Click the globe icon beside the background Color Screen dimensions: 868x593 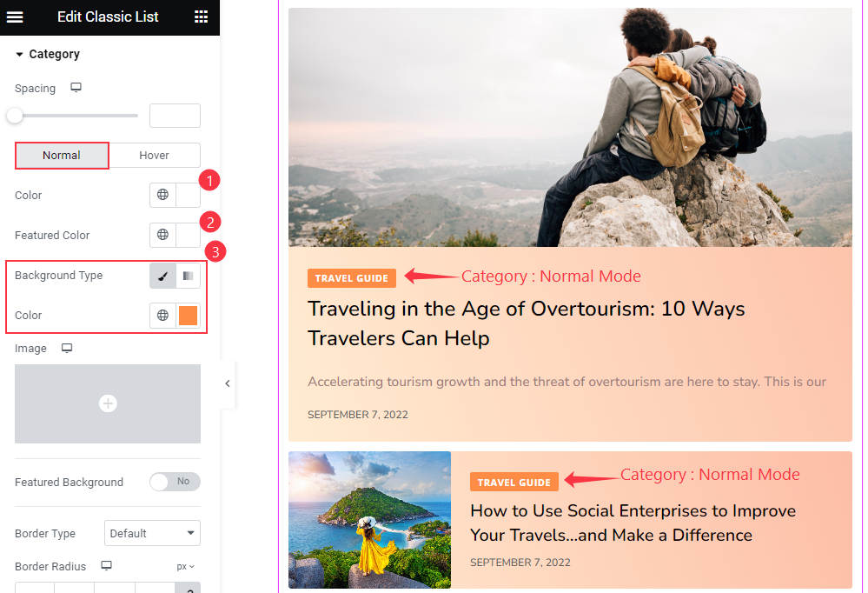[x=162, y=316]
